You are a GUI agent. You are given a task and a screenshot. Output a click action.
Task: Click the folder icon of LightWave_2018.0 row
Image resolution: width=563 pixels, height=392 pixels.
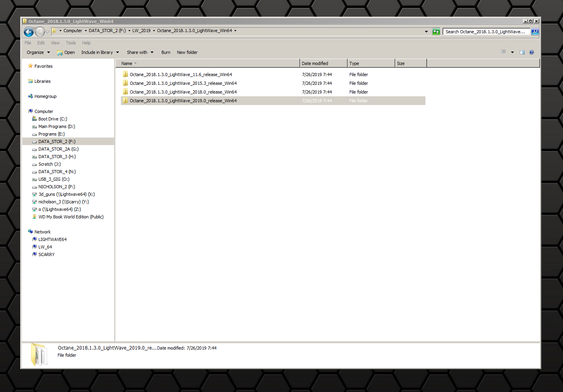click(x=125, y=92)
